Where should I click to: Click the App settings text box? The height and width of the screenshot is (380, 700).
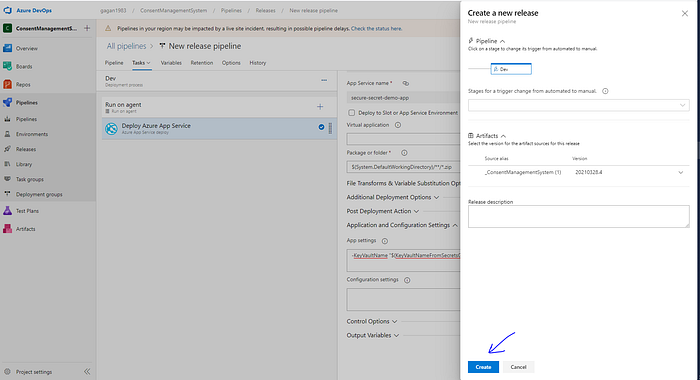[404, 261]
